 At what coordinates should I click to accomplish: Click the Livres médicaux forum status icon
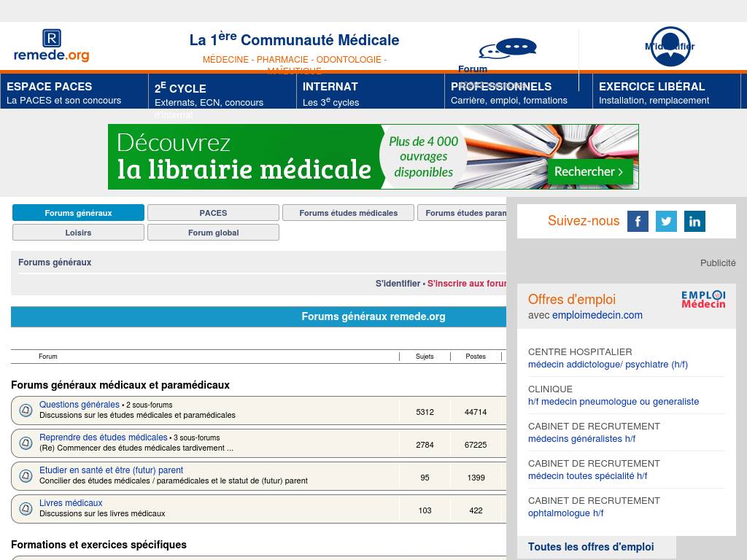click(x=26, y=509)
